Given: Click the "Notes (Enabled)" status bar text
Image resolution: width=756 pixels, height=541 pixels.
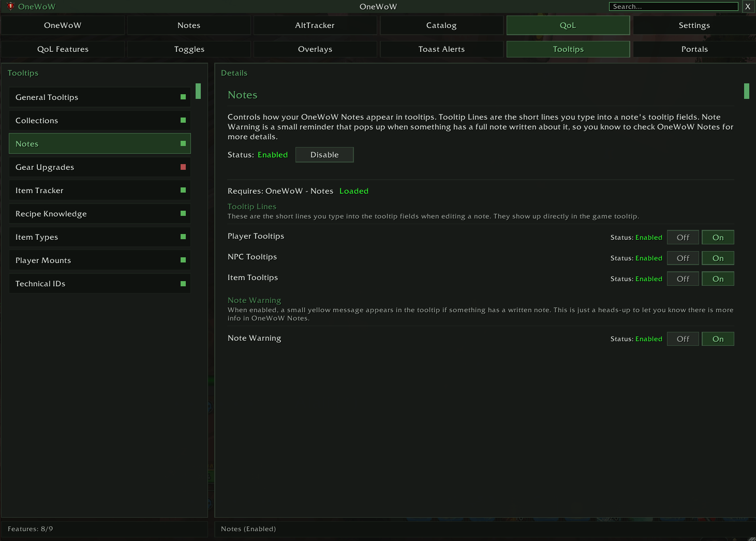Looking at the screenshot, I should pyautogui.click(x=248, y=529).
